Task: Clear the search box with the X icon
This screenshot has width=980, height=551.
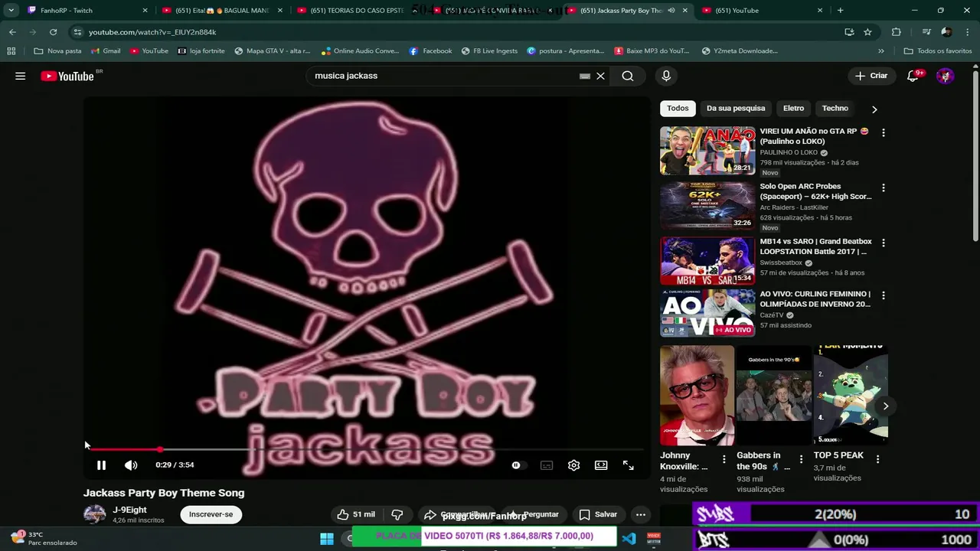Action: tap(600, 76)
